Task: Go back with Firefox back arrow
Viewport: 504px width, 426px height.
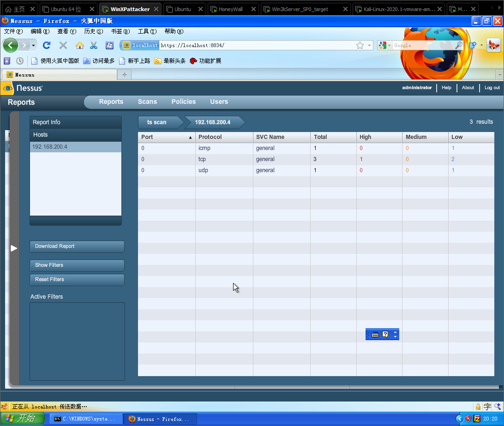Action: [x=11, y=45]
